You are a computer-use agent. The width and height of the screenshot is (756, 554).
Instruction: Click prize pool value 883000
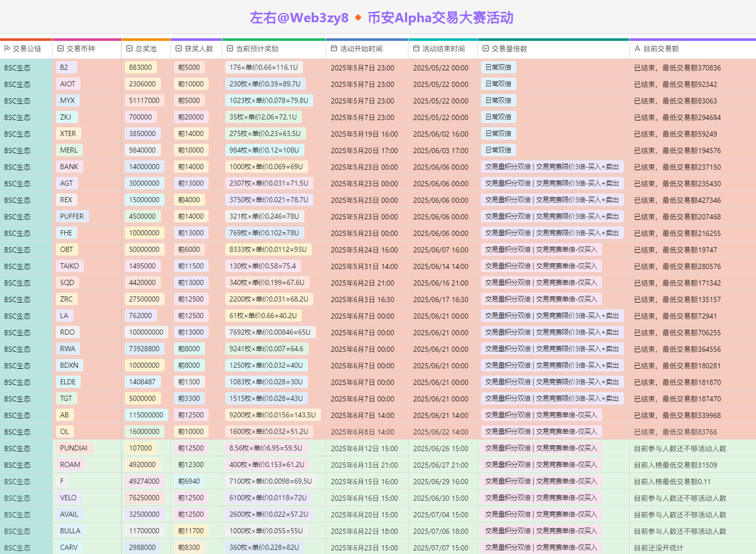point(140,67)
